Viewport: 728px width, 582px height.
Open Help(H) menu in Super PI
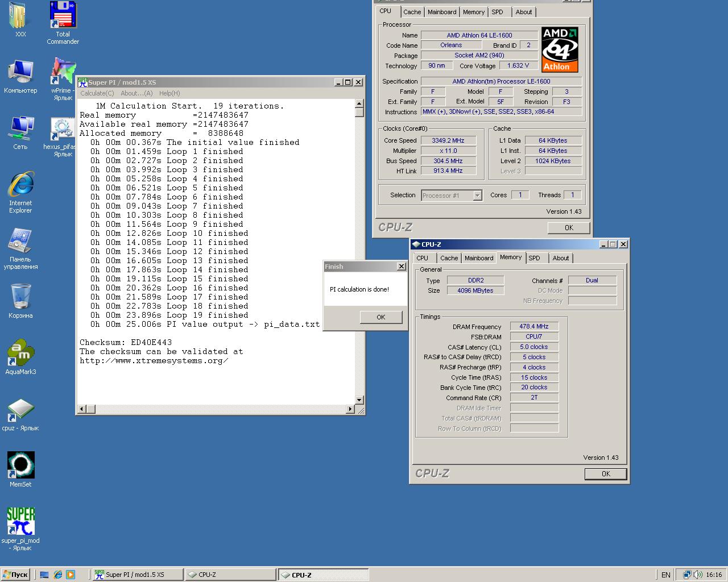click(x=169, y=93)
